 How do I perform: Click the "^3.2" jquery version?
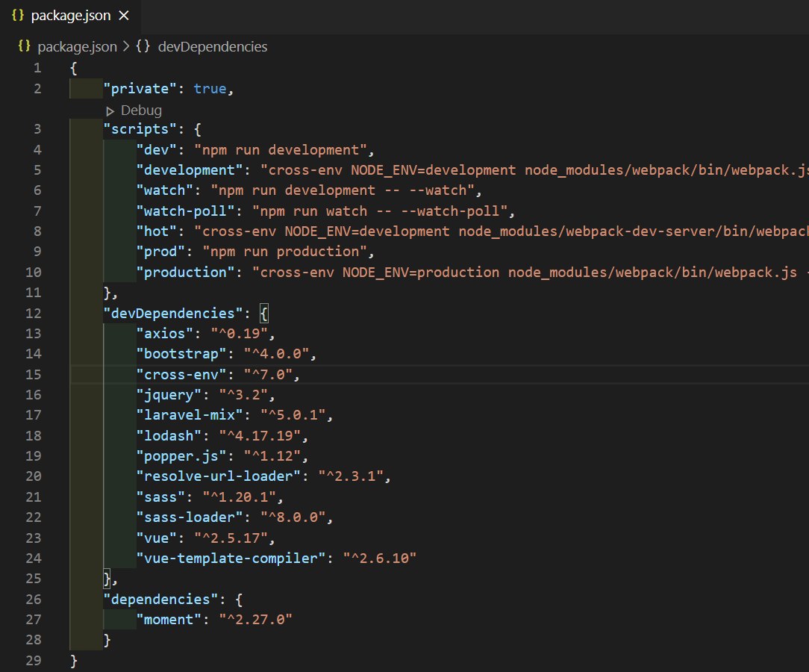243,395
